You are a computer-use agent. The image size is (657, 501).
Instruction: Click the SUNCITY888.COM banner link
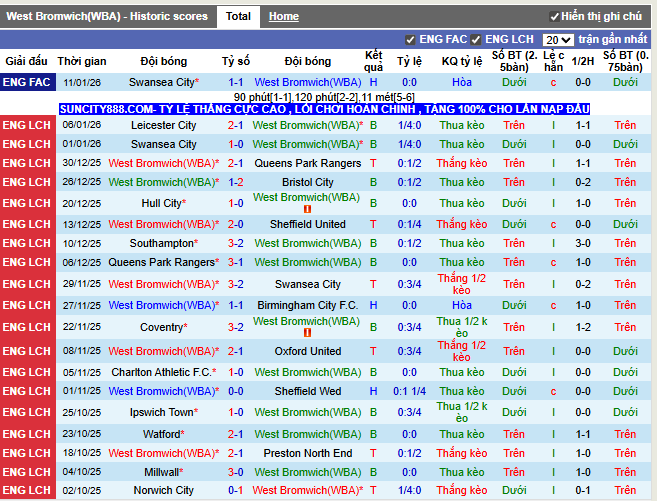click(324, 109)
